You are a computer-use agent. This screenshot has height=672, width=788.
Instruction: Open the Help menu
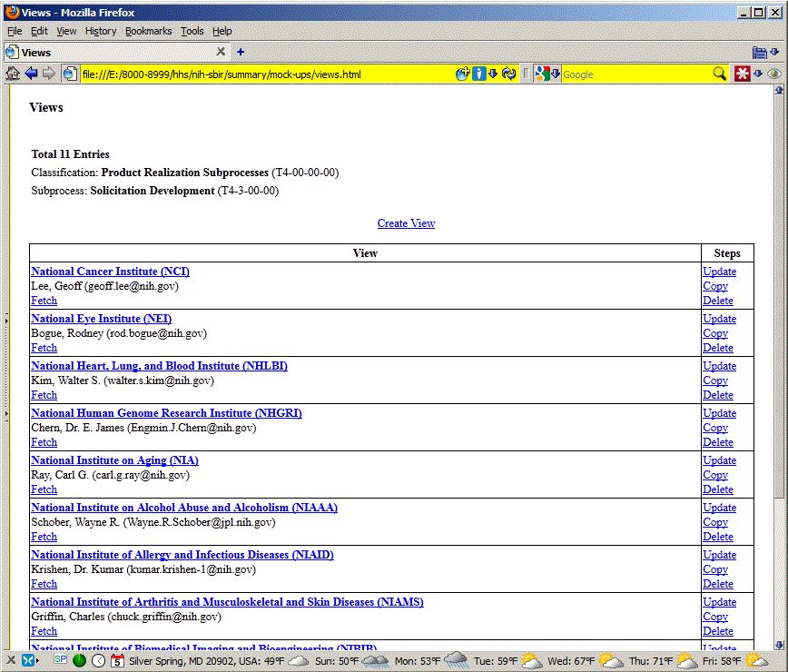[222, 31]
